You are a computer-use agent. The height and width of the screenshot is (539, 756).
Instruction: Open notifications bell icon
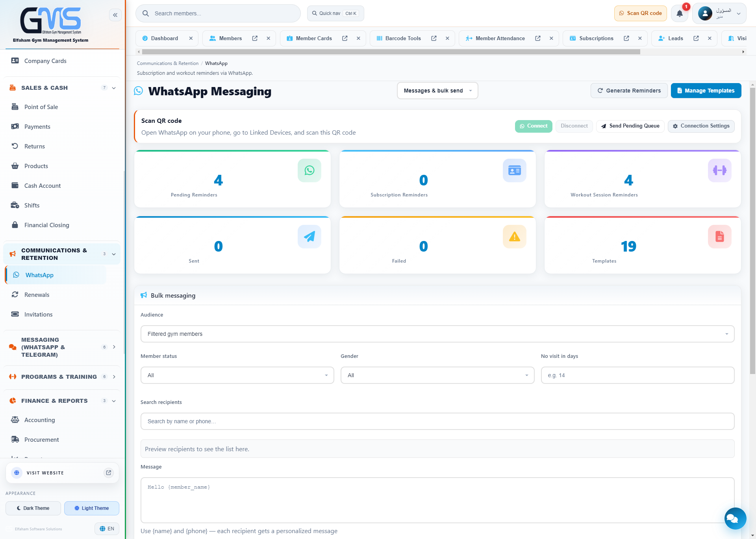[680, 13]
